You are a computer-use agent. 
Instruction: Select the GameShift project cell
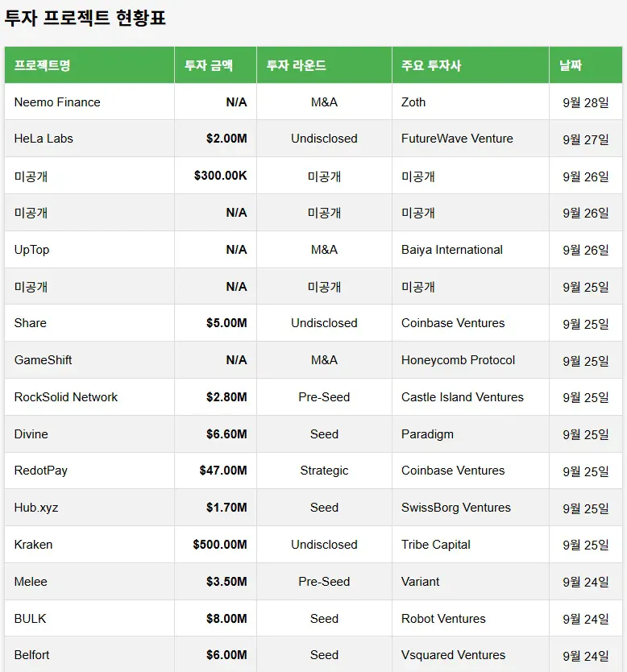[x=43, y=360]
